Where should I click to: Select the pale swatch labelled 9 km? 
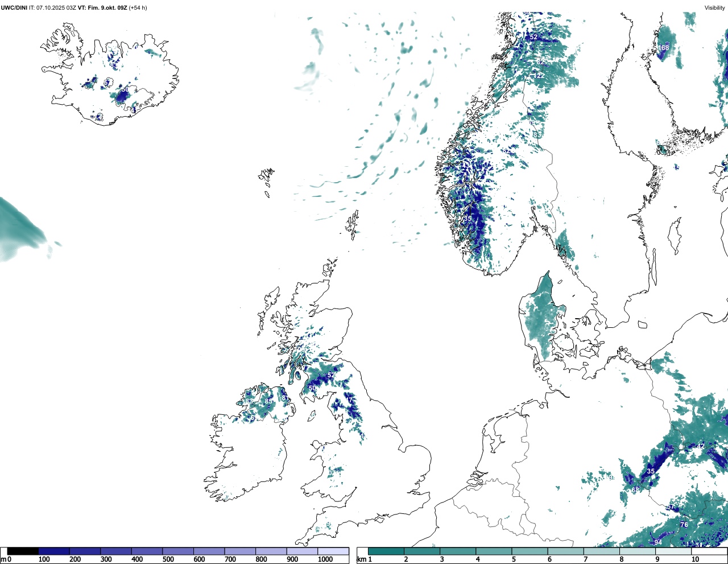tap(673, 551)
